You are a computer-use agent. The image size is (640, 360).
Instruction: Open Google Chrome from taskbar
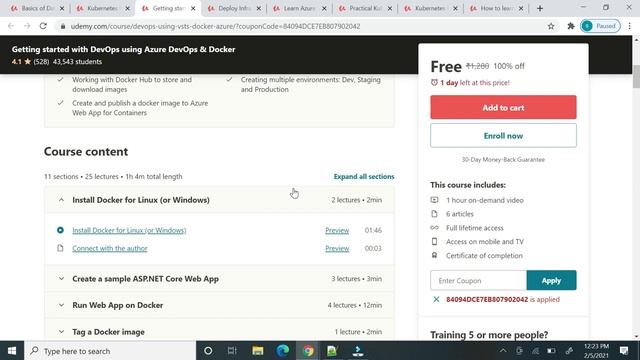(x=308, y=351)
